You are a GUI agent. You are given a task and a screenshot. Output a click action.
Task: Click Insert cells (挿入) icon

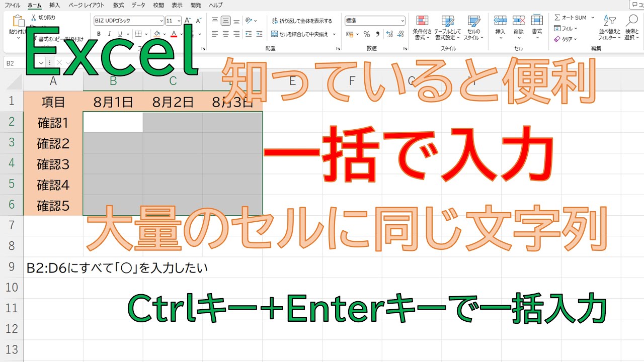pos(500,21)
